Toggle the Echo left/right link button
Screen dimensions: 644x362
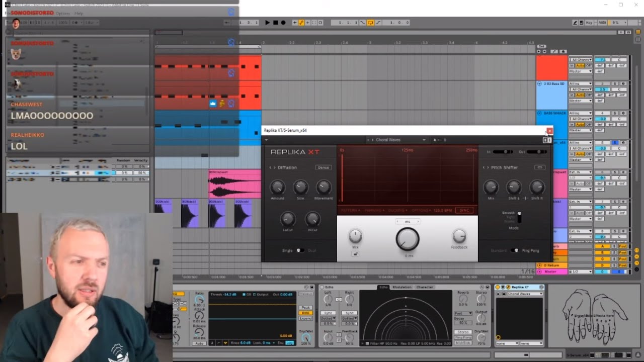point(339,299)
